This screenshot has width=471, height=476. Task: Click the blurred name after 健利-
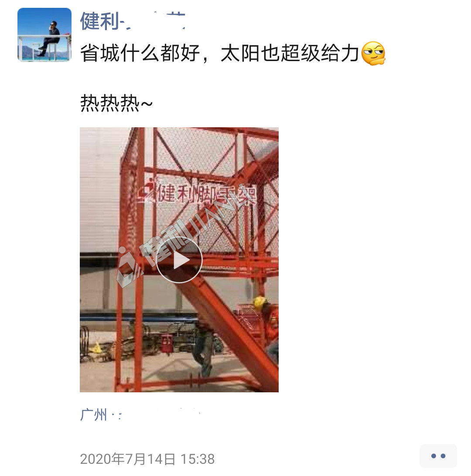pyautogui.click(x=156, y=21)
